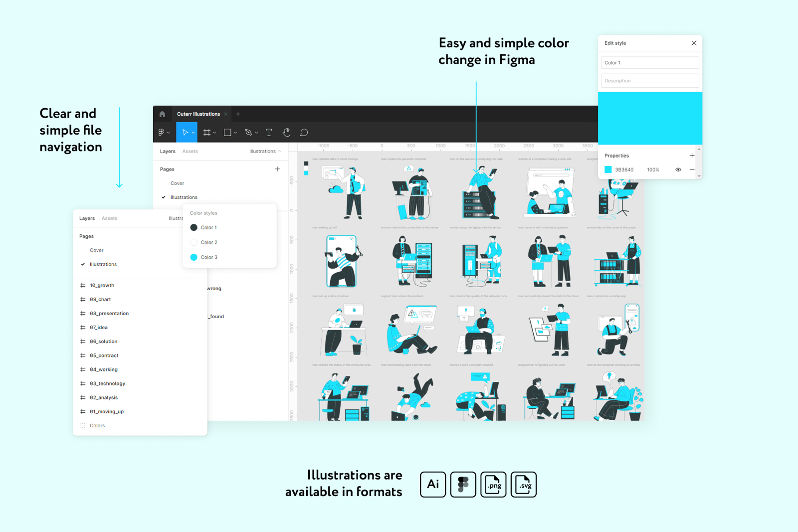
Task: Go to the home screen icon
Action: pyautogui.click(x=162, y=114)
